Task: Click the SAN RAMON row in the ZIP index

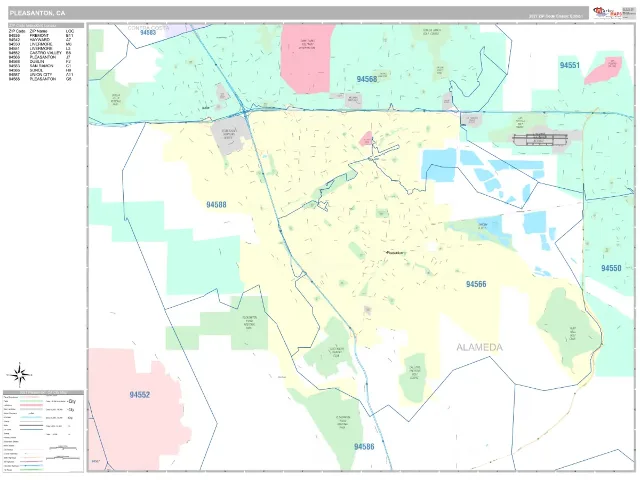Action: pyautogui.click(x=41, y=66)
